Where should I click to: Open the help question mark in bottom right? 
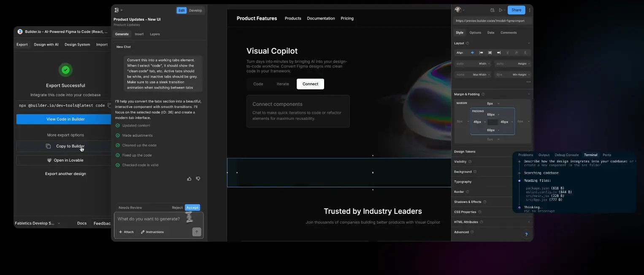click(526, 235)
